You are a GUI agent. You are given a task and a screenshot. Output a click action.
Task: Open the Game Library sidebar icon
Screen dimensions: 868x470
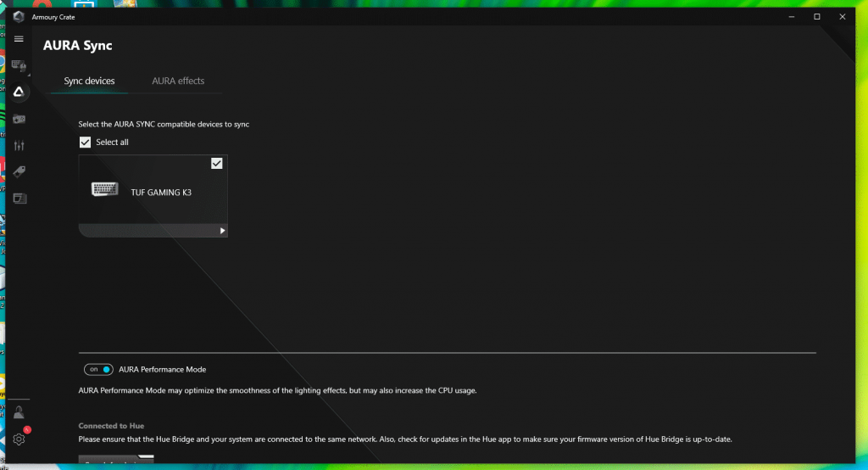point(19,119)
